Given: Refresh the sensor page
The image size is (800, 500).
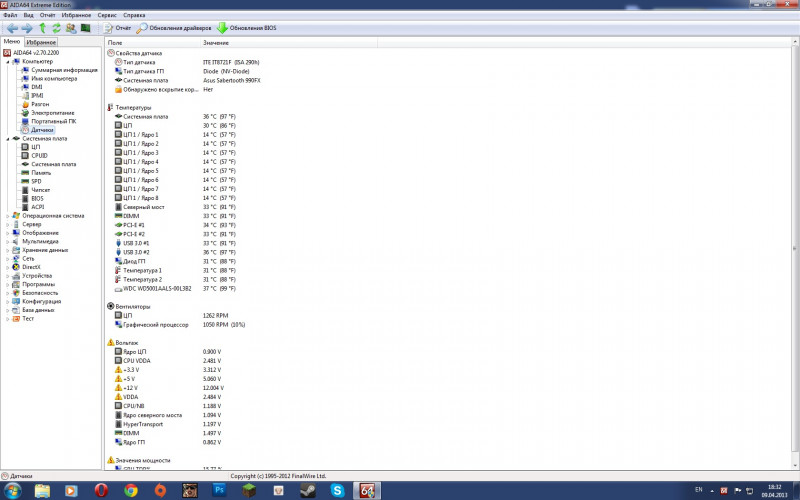Looking at the screenshot, I should (56, 28).
